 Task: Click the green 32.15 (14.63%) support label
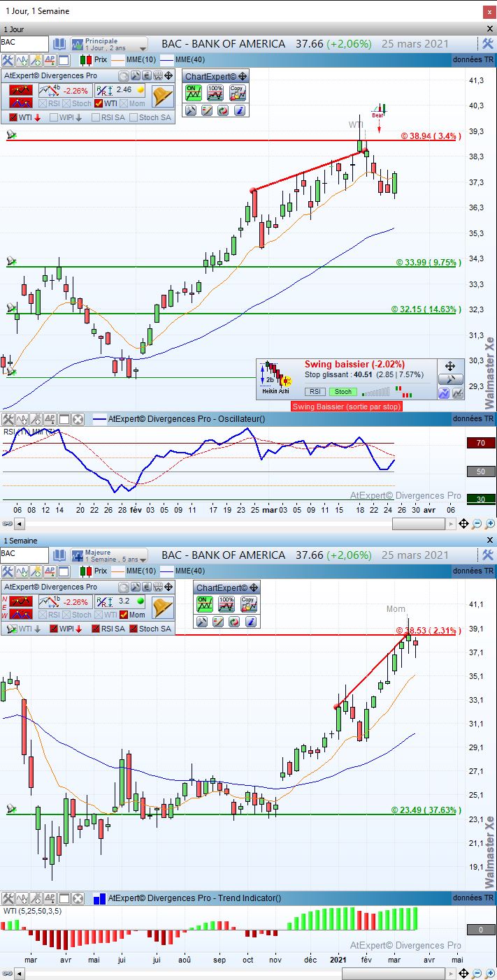pos(425,309)
